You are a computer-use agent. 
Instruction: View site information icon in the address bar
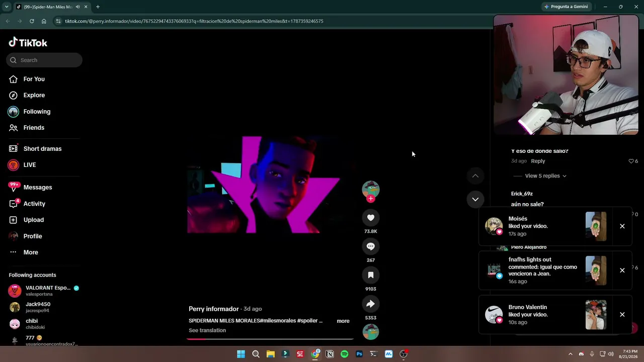coord(58,21)
